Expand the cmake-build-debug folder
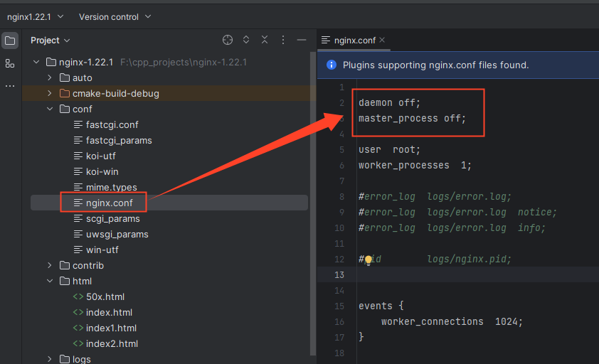Image resolution: width=599 pixels, height=364 pixels. pyautogui.click(x=50, y=93)
